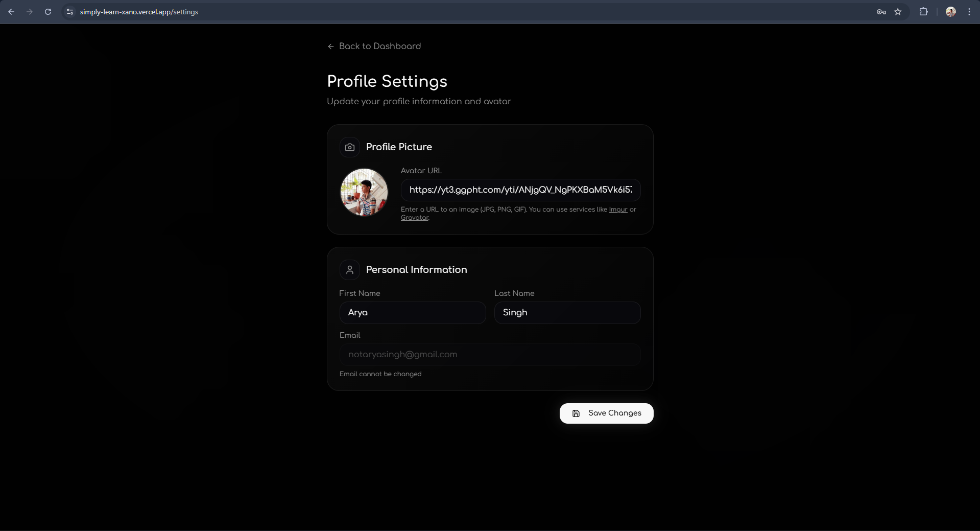Click the browser back arrow
Viewport: 980px width, 531px height.
pos(11,12)
